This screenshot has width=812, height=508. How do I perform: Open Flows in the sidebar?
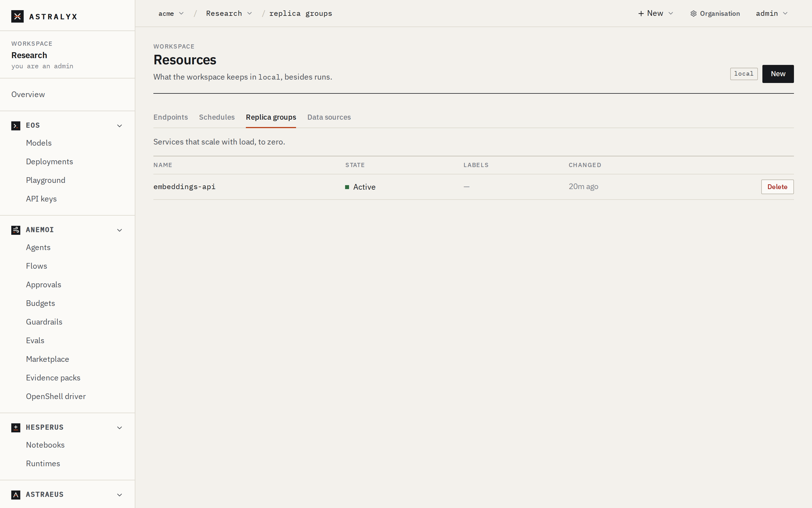[37, 266]
